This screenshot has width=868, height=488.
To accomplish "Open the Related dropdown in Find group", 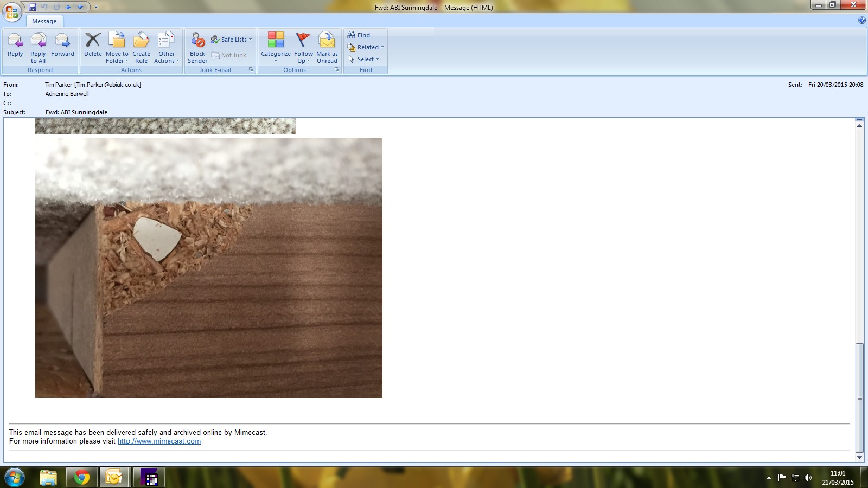I will point(366,47).
